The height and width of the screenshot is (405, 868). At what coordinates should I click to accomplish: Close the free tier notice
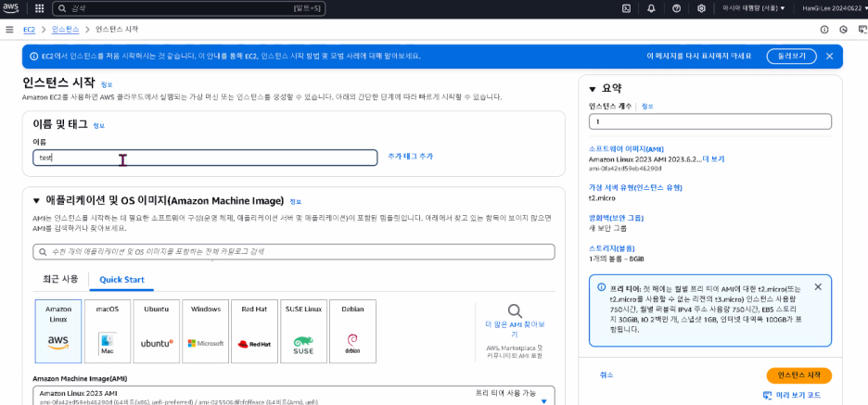click(818, 286)
